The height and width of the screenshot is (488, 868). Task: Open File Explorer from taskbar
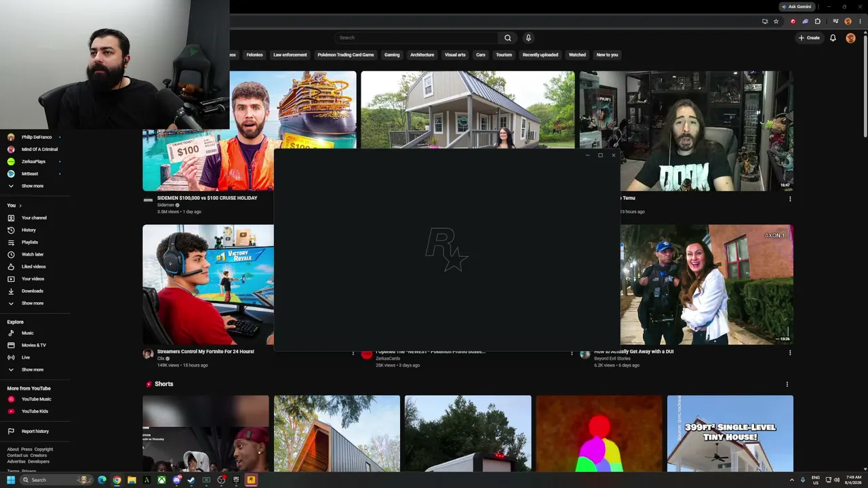(132, 480)
